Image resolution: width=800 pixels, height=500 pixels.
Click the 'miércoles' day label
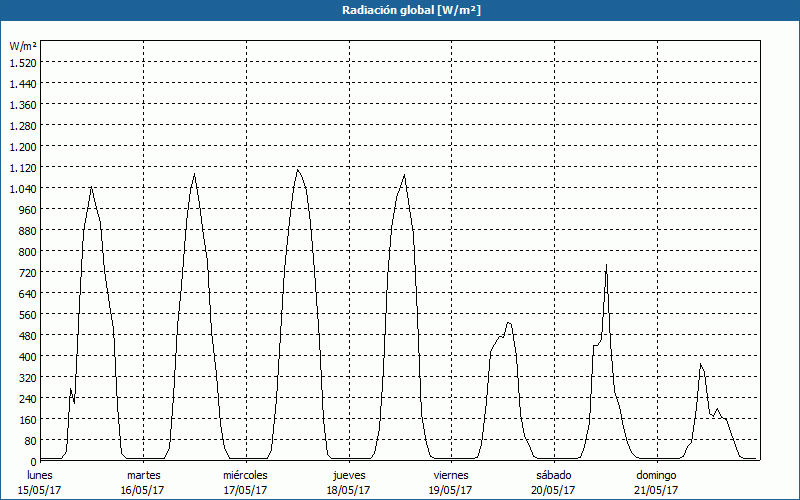tap(245, 474)
